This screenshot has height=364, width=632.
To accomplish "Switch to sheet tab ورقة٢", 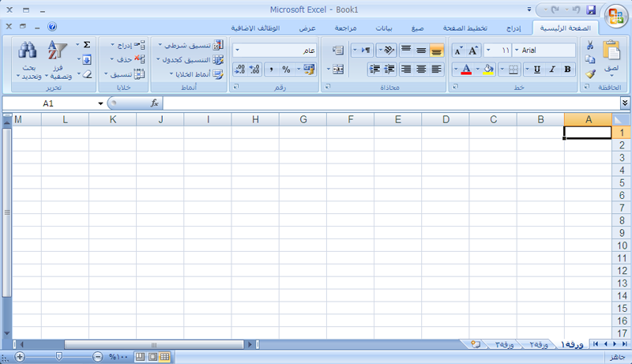I will click(539, 345).
